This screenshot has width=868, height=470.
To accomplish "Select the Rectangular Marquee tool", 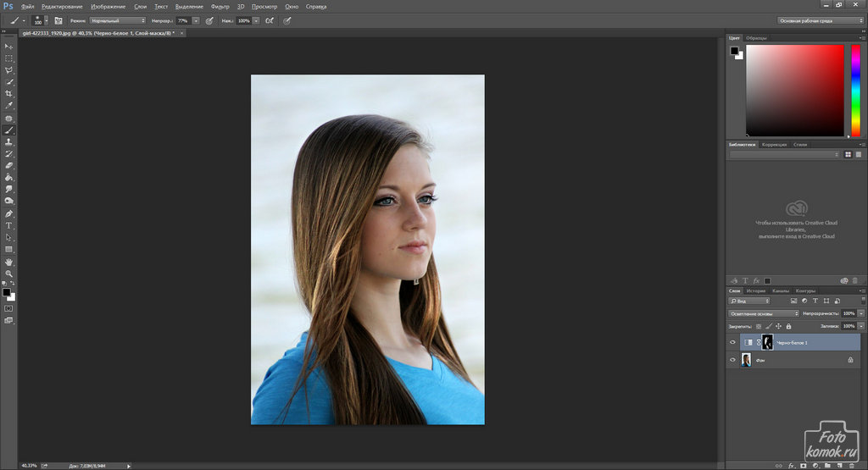I will click(x=8, y=58).
